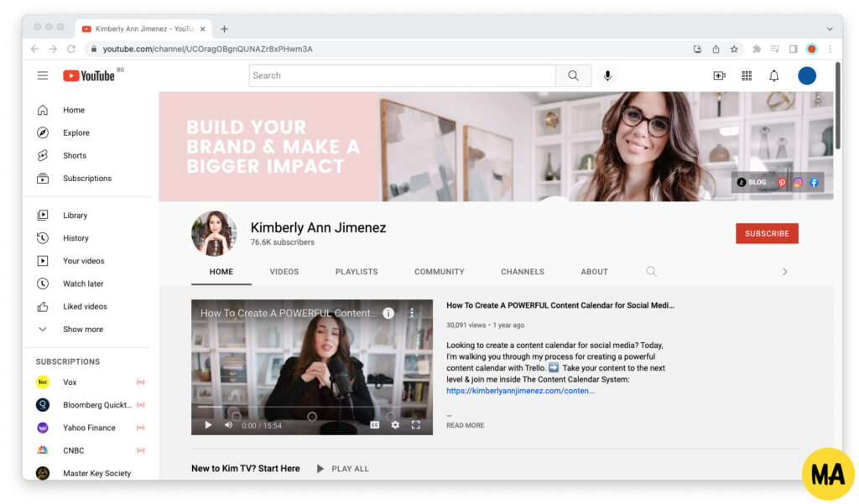Go back with the browser back arrow

pyautogui.click(x=35, y=49)
